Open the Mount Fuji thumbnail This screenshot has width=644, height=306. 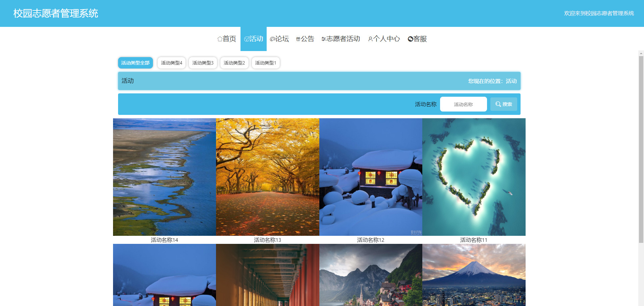click(474, 275)
